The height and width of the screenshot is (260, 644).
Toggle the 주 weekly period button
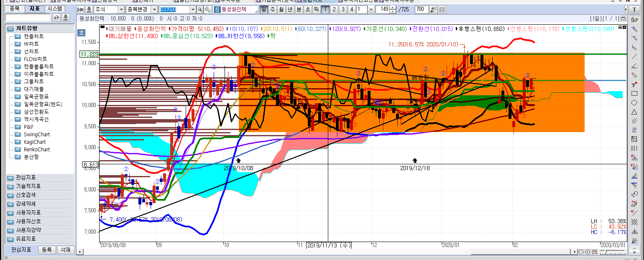tap(273, 9)
